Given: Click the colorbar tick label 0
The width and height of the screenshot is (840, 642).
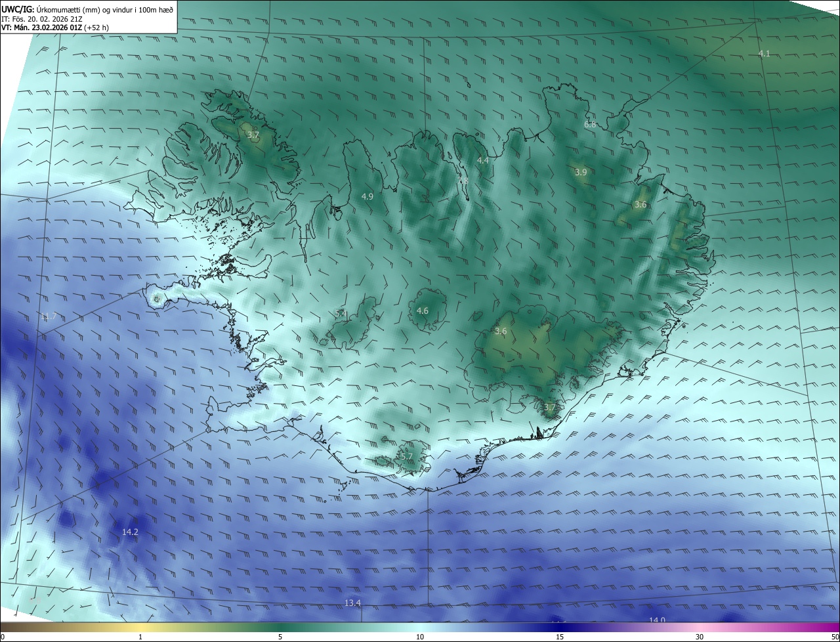Looking at the screenshot, I should (3, 637).
